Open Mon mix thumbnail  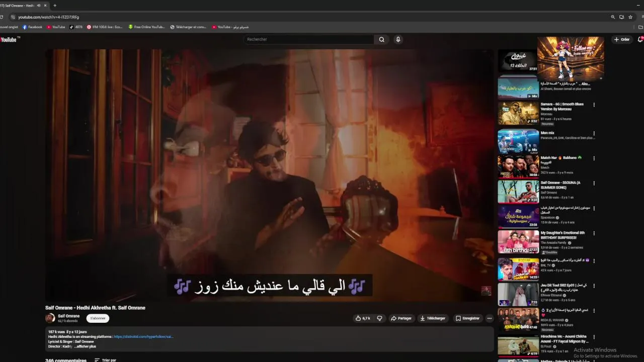518,141
